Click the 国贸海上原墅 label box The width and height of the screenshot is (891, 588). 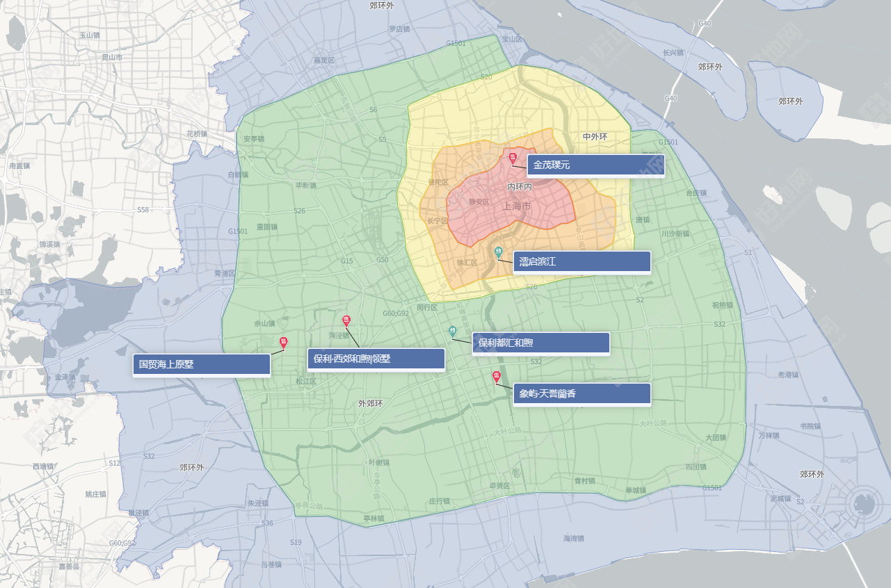click(201, 364)
